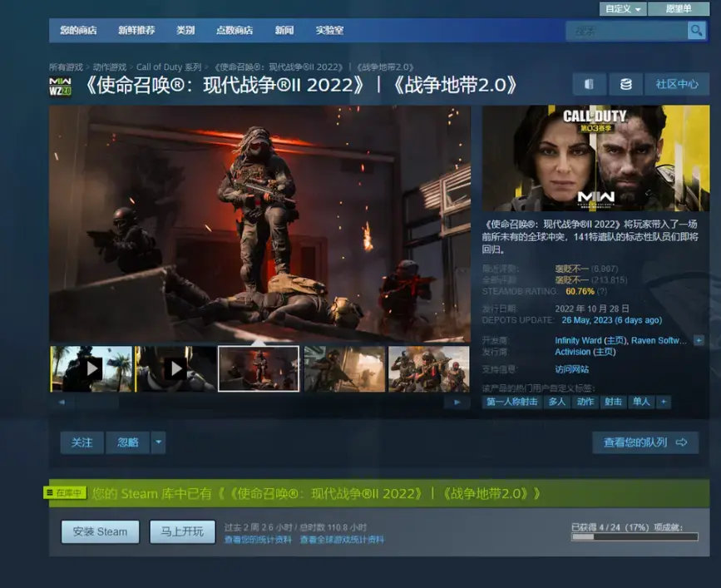Viewport: 721px width, 588px height.
Task: Open the 愿望单 wishlist button
Action: [679, 9]
